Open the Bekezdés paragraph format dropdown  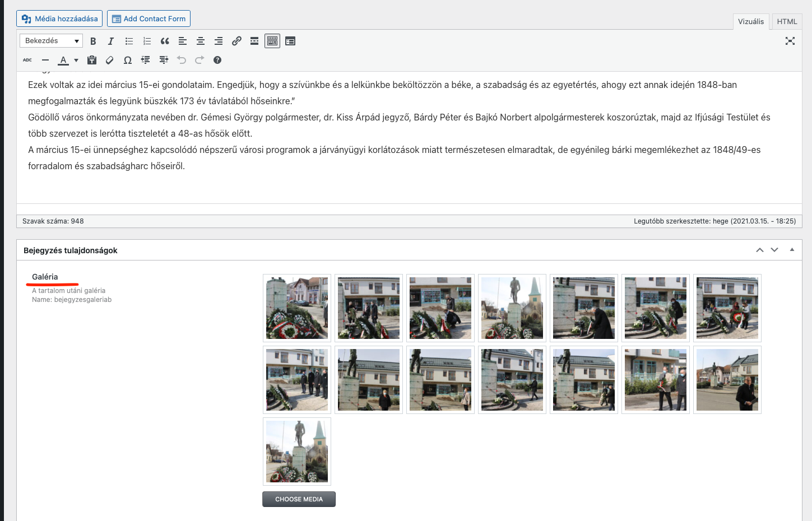coord(51,41)
